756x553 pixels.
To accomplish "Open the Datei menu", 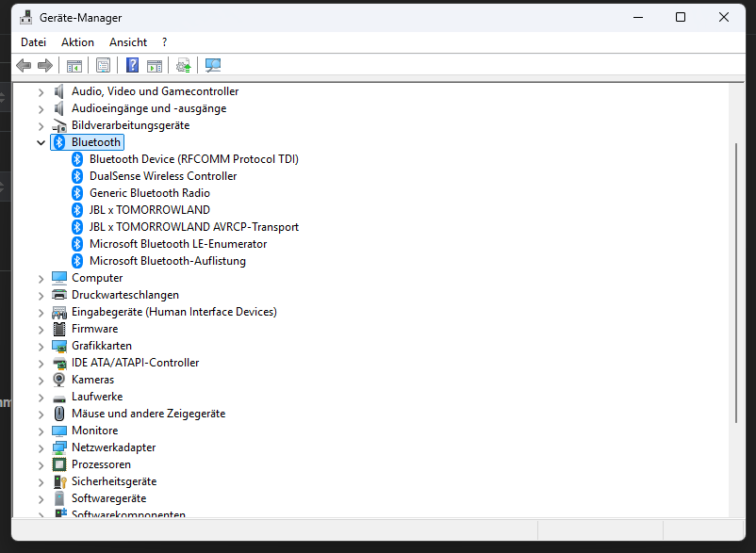I will (33, 42).
